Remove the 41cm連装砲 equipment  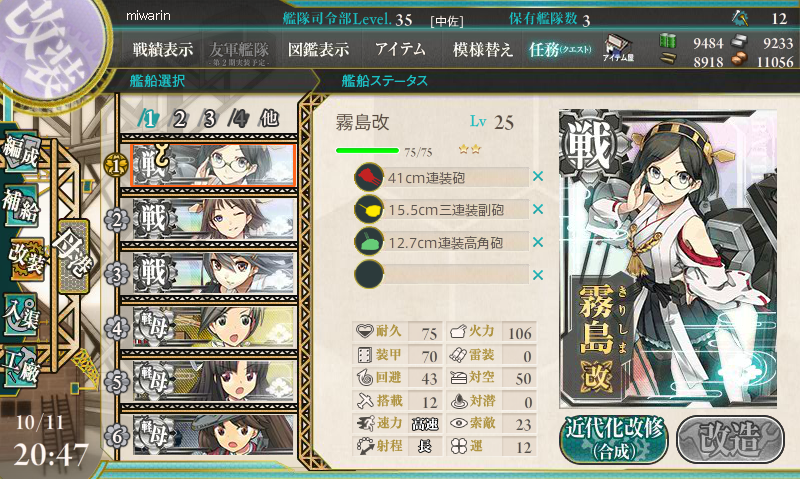point(537,177)
